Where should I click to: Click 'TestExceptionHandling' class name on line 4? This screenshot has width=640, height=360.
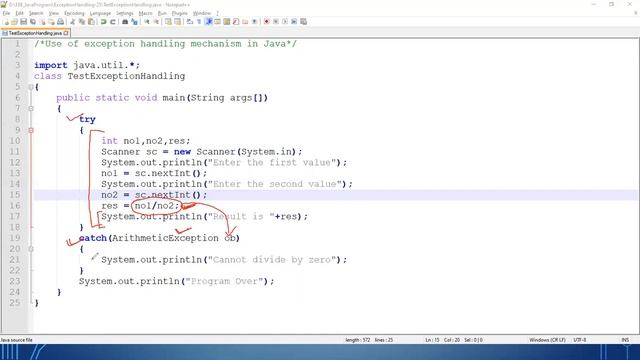tap(126, 76)
